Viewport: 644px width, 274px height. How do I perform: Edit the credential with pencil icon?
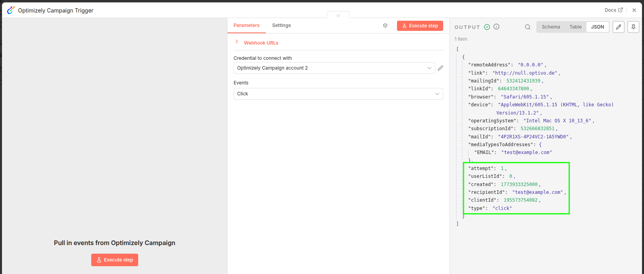pos(440,68)
